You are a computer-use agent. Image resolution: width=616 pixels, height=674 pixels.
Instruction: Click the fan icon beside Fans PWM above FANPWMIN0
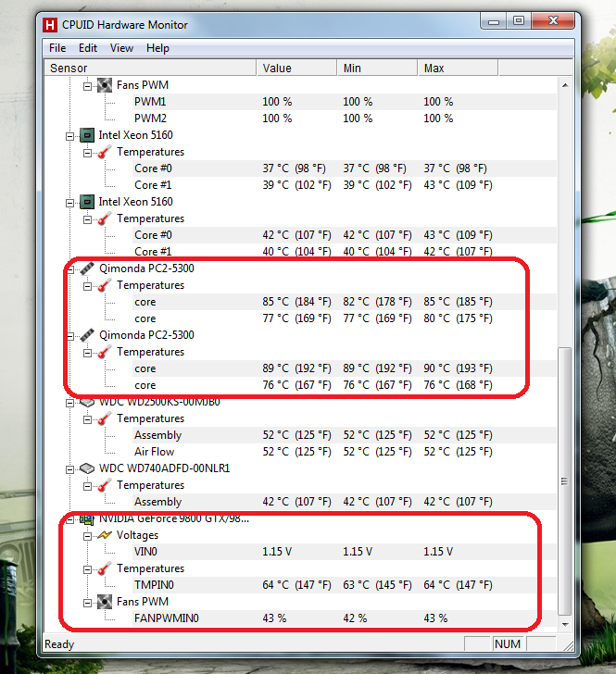(105, 602)
